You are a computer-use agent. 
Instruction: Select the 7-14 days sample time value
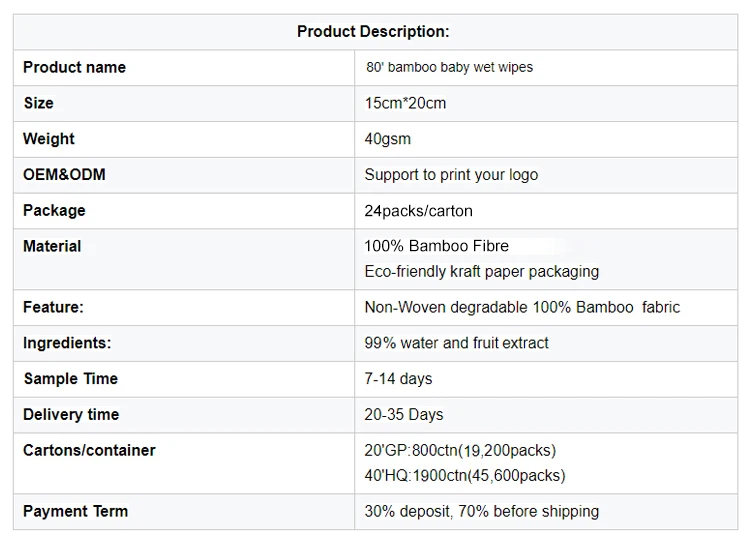398,379
